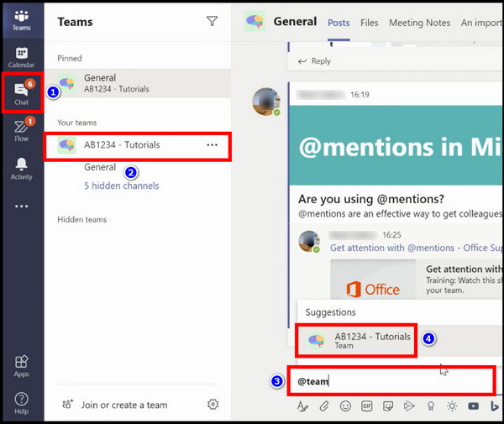The image size is (504, 424).
Task: Switch to the Files tab
Action: click(370, 23)
